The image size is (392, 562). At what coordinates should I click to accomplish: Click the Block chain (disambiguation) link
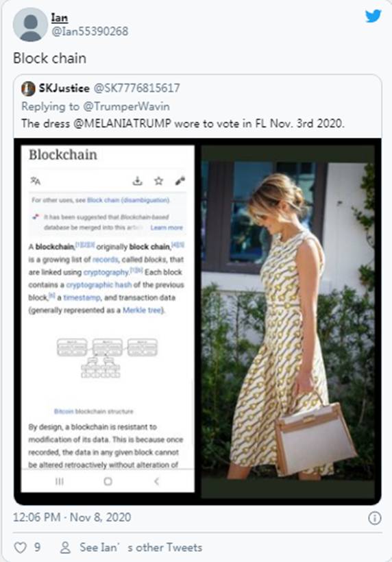coord(128,200)
